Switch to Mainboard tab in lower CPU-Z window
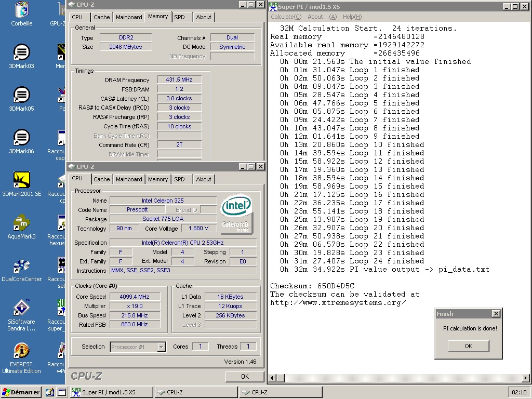Viewport: 532px width, 399px height. coord(129,179)
